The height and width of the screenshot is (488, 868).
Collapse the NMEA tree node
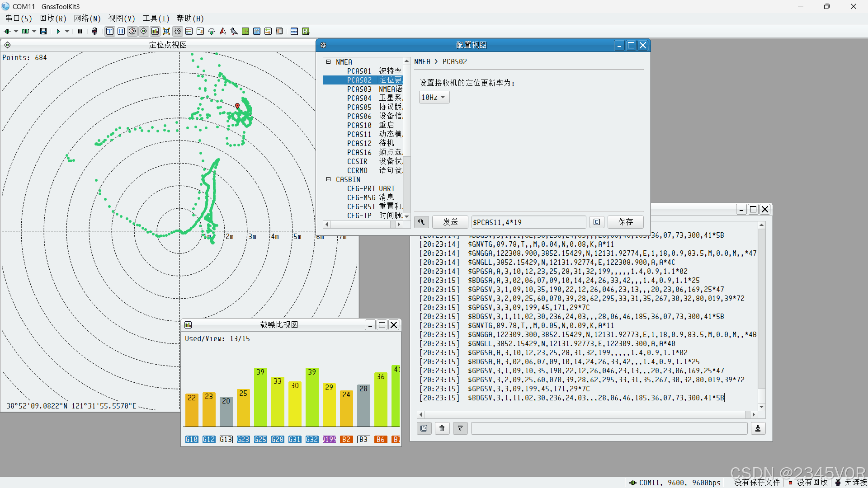(329, 62)
